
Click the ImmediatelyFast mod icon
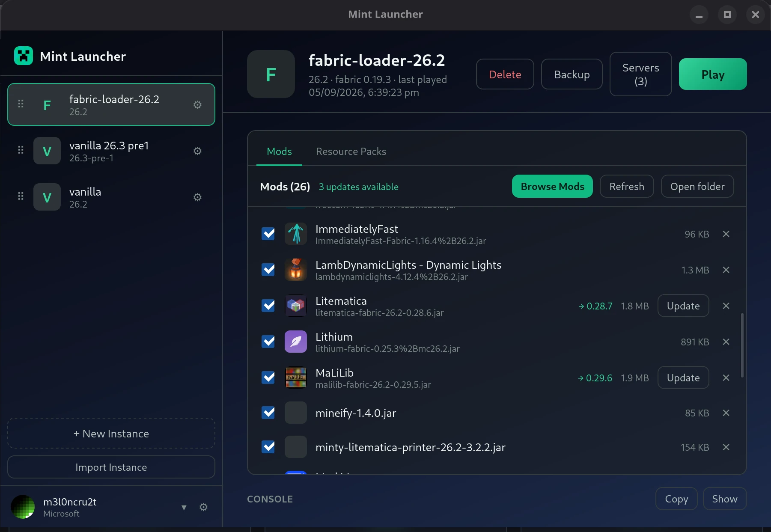296,234
